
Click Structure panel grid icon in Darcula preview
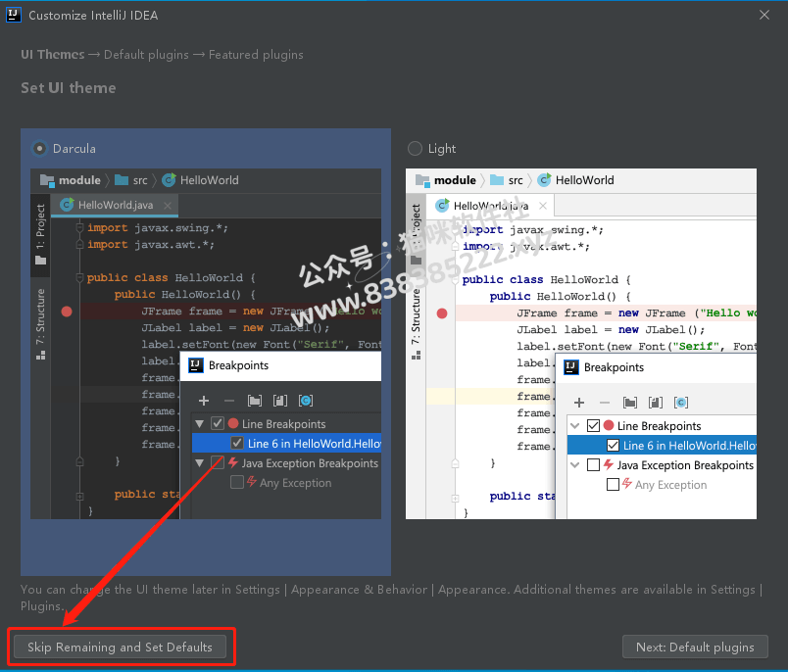(41, 355)
